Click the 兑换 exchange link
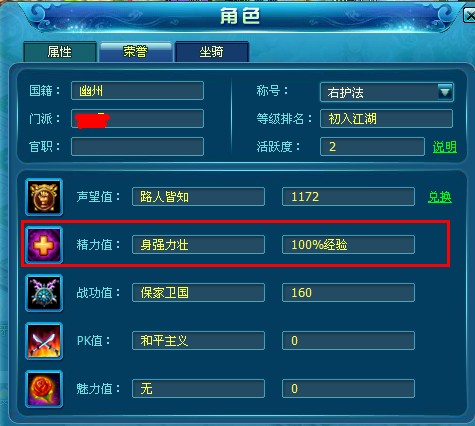Image resolution: width=475 pixels, height=426 pixels. pos(440,197)
